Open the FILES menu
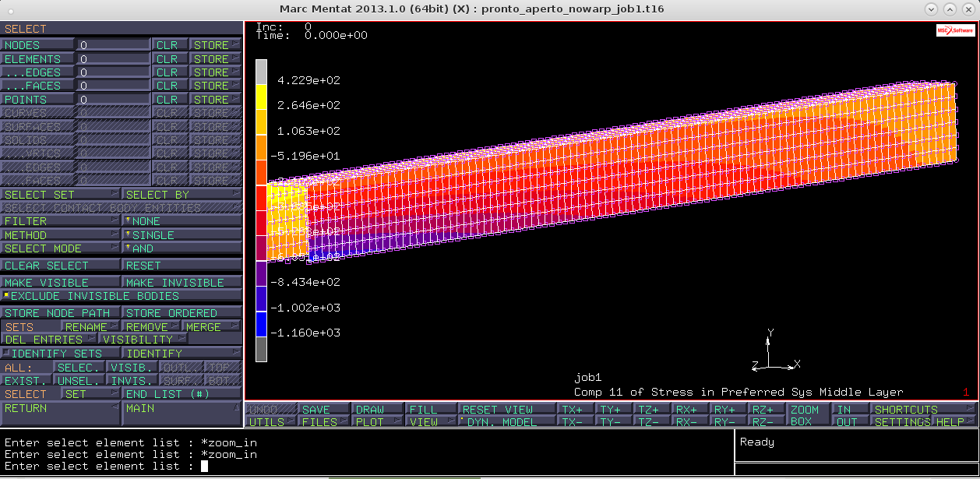 (x=325, y=421)
